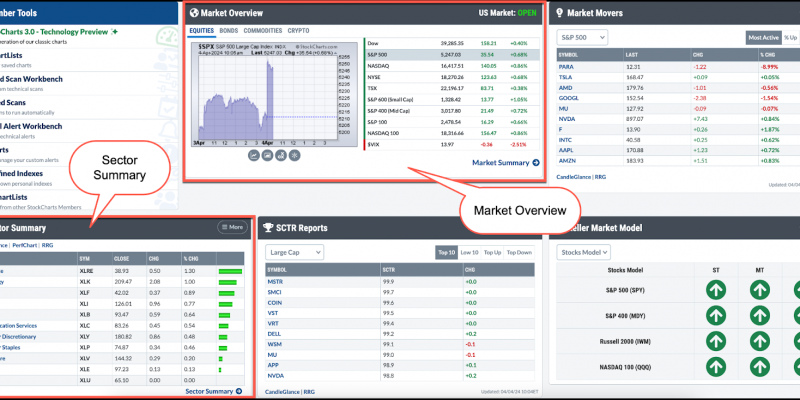Image resolution: width=800 pixels, height=400 pixels.
Task: Open the Point & Figure icon under the $SPX chart
Action: click(x=281, y=156)
